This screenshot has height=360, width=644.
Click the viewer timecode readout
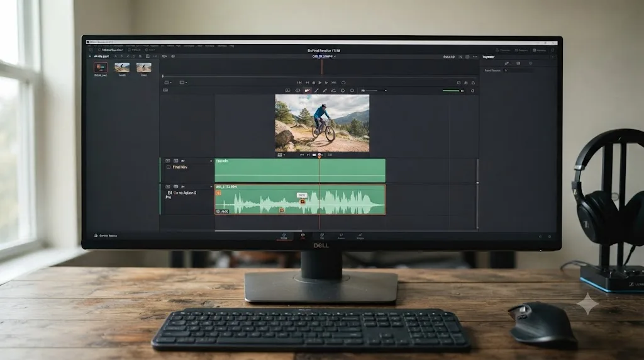pos(449,57)
